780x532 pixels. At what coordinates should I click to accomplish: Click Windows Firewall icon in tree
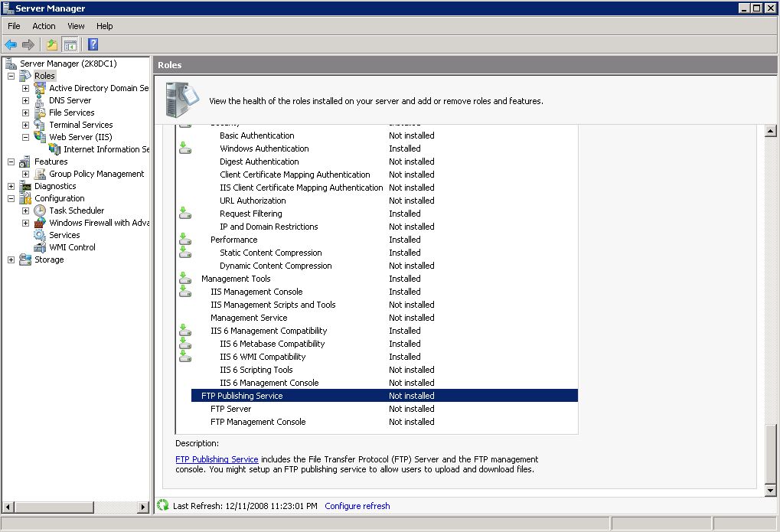40,223
